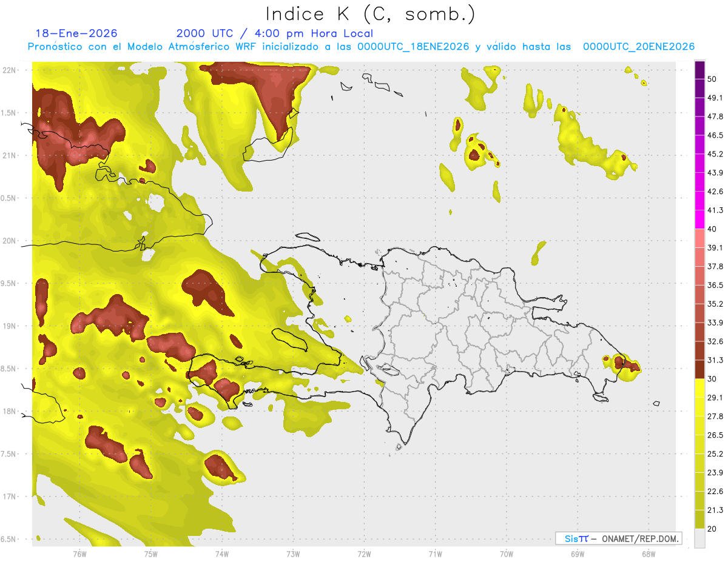Select the colorbar value "42.6"

coord(715,192)
